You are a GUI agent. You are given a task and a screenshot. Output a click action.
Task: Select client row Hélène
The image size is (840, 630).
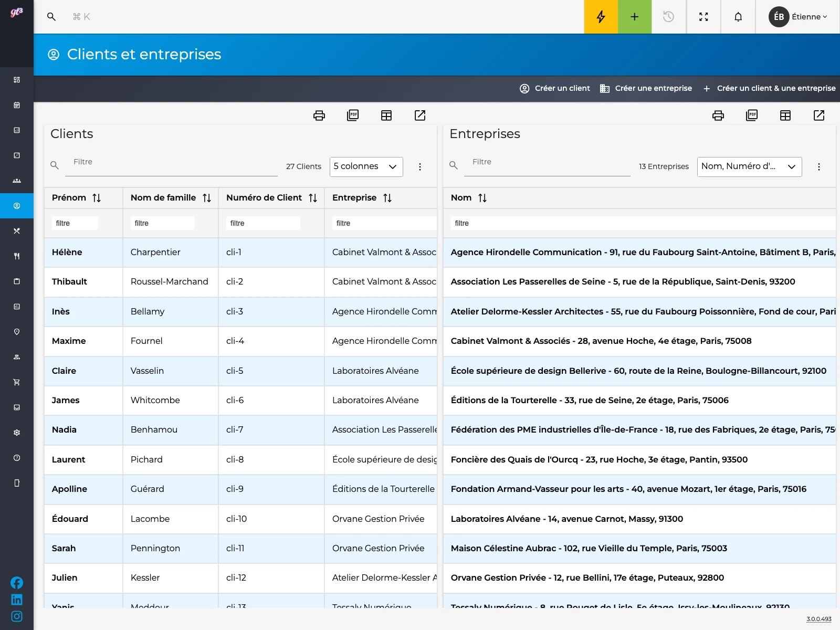click(240, 253)
